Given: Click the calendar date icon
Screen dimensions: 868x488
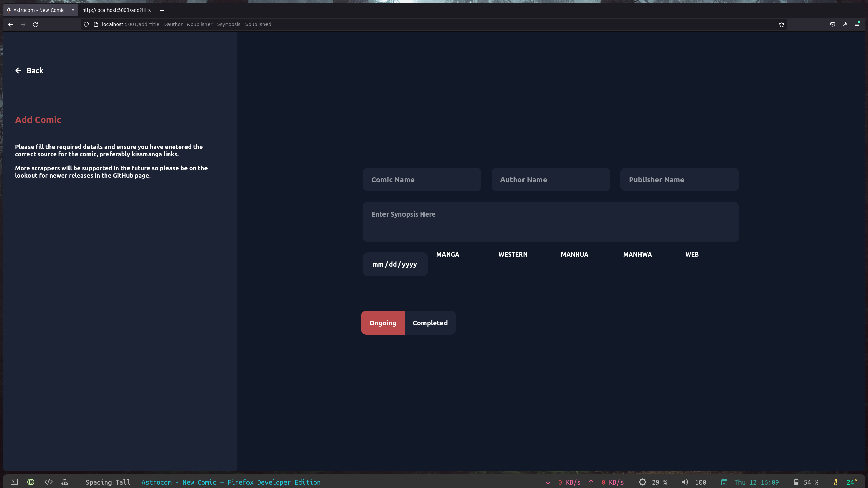Looking at the screenshot, I should [724, 482].
